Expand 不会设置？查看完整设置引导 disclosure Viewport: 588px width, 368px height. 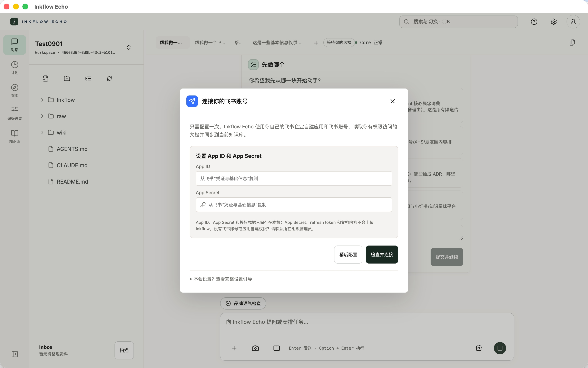tap(221, 279)
